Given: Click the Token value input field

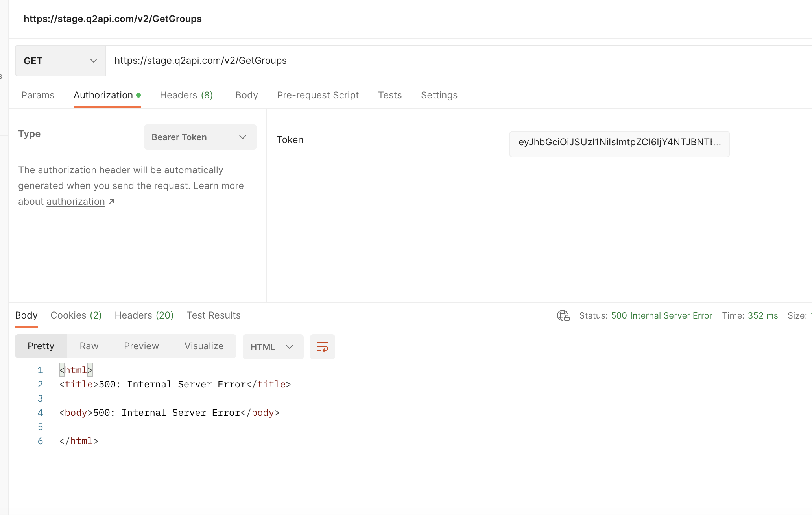Looking at the screenshot, I should click(x=619, y=144).
